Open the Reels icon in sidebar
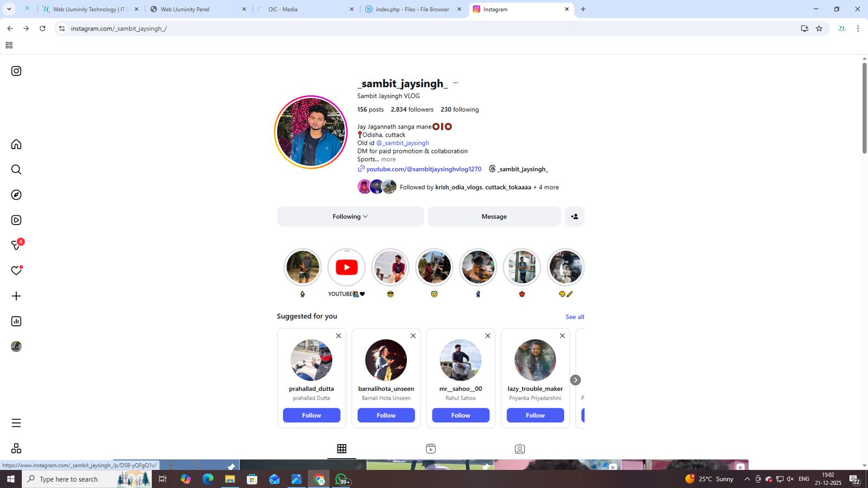 coord(16,220)
